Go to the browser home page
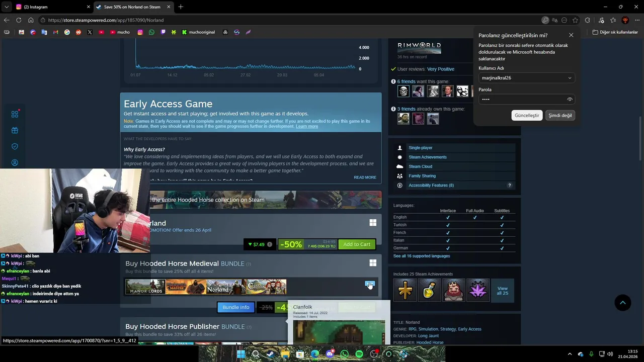Viewport: 644px width, 362px height. (31, 20)
